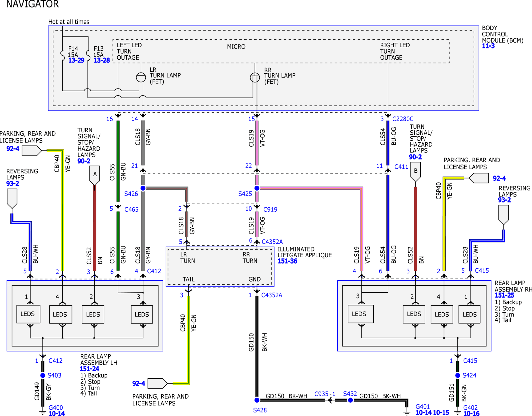
Task: Click the BODY CONTROL MODULE (BCM) label
Action: tap(503, 34)
